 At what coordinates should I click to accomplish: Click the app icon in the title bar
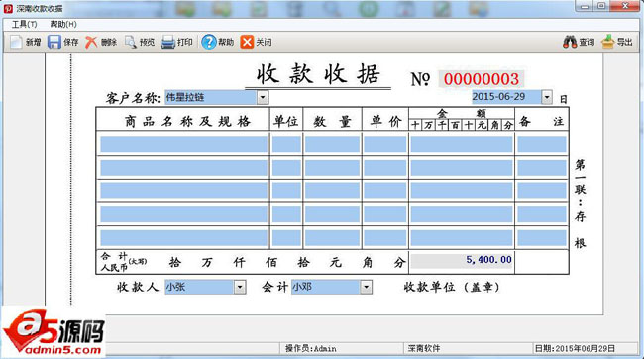8,8
